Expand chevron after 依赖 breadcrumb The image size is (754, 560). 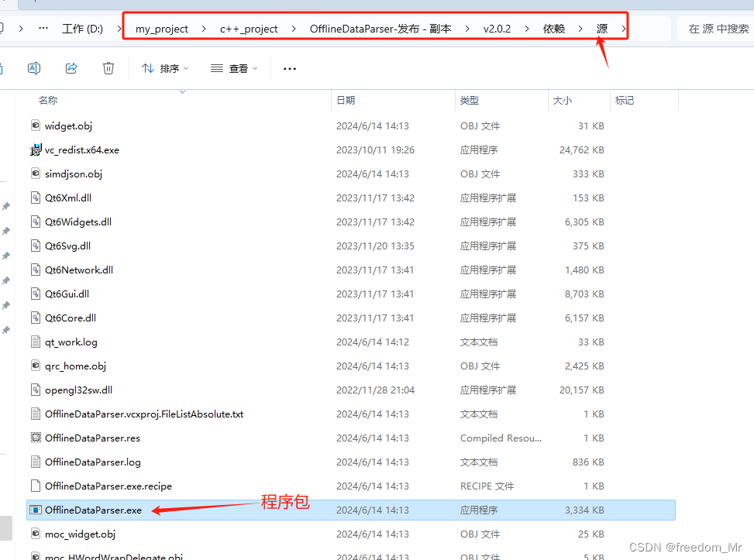point(580,29)
